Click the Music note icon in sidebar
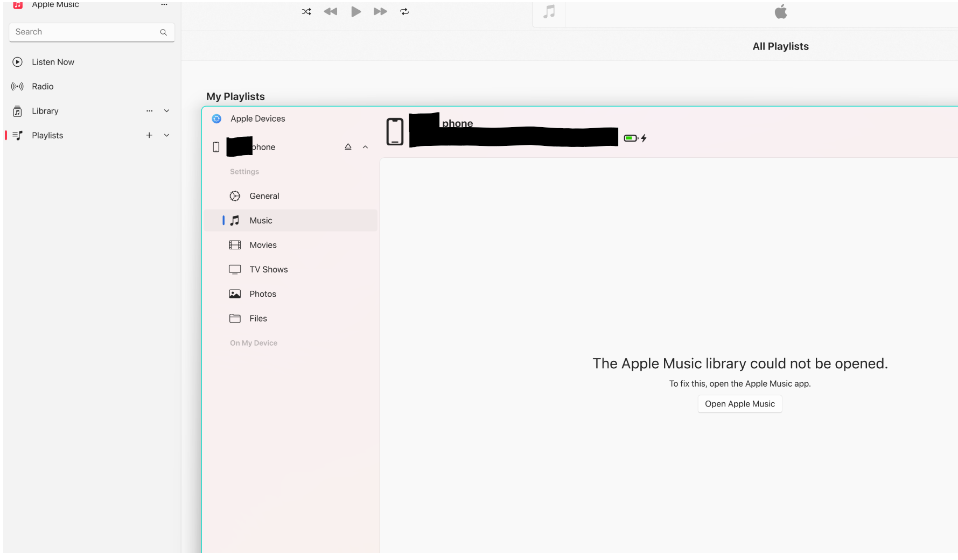The height and width of the screenshot is (560, 958). click(x=235, y=220)
